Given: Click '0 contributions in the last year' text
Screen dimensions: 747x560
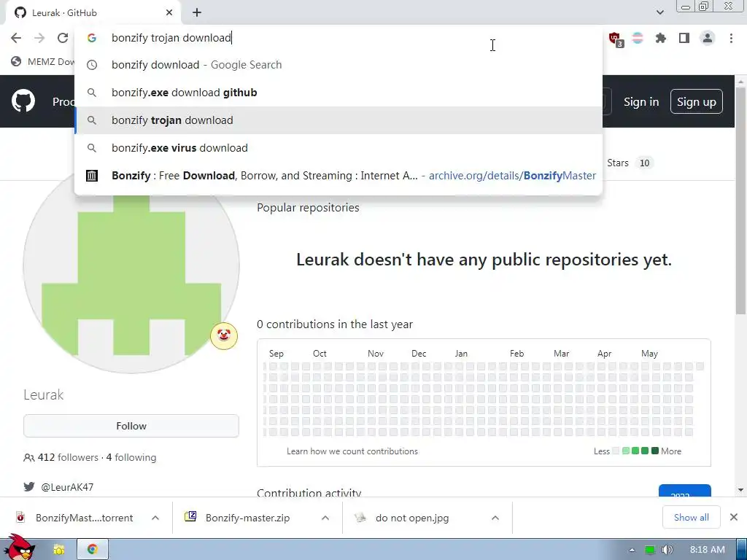Looking at the screenshot, I should coord(334,324).
